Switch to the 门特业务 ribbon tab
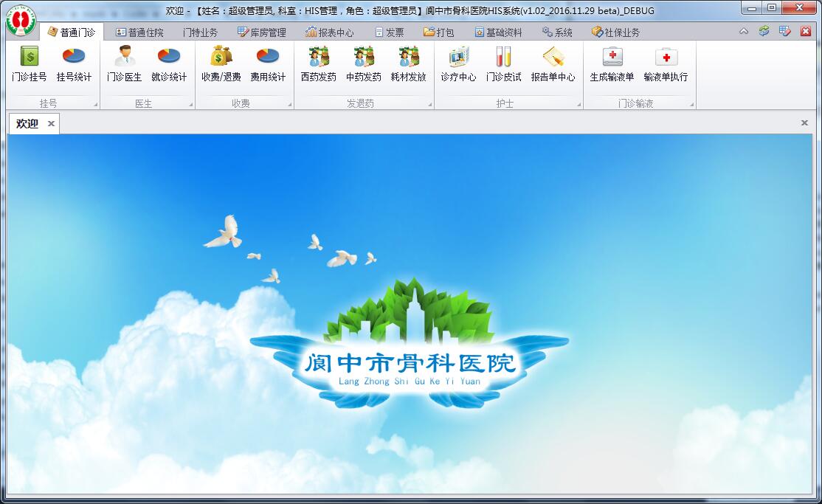 (200, 32)
